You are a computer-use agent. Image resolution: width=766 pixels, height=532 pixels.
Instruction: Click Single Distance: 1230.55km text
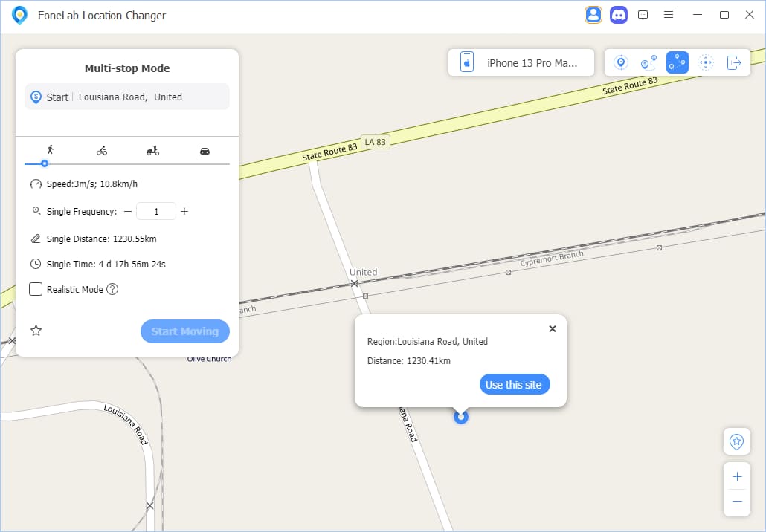point(102,239)
